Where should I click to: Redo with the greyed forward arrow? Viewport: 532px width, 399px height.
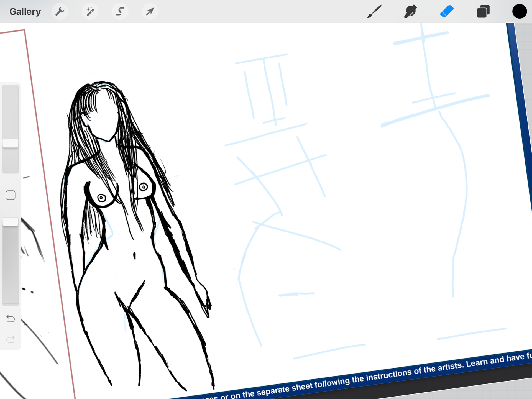[x=11, y=339]
